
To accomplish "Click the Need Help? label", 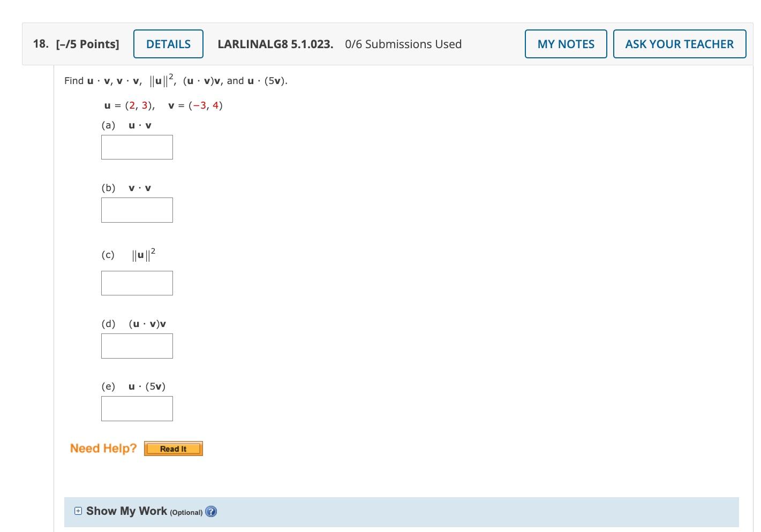I will [x=103, y=448].
